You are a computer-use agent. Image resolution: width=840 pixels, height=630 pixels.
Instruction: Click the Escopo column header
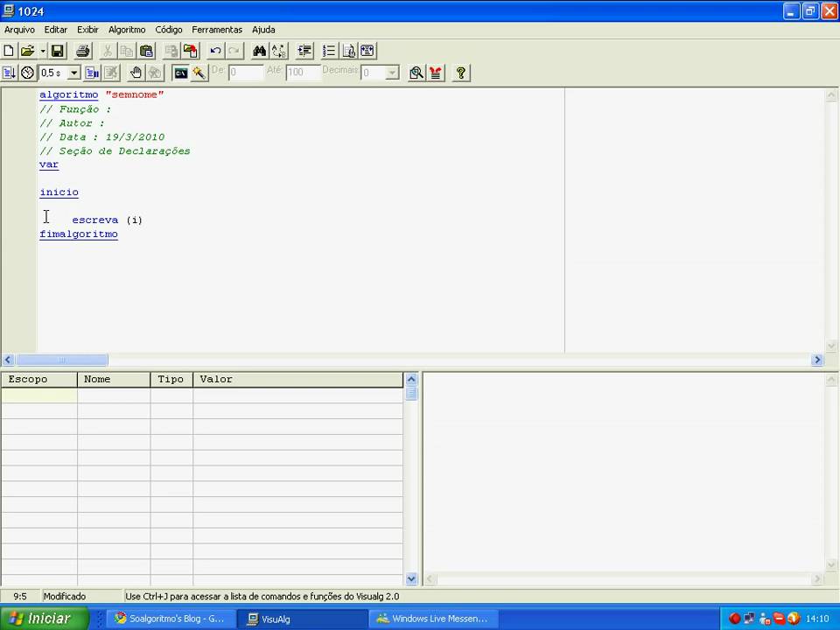(x=39, y=379)
